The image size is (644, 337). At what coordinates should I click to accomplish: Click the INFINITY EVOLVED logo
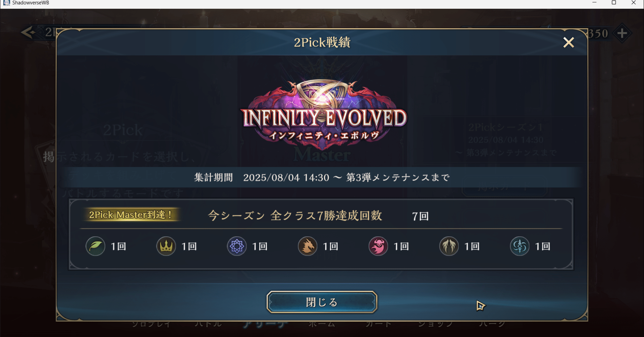pos(323,115)
